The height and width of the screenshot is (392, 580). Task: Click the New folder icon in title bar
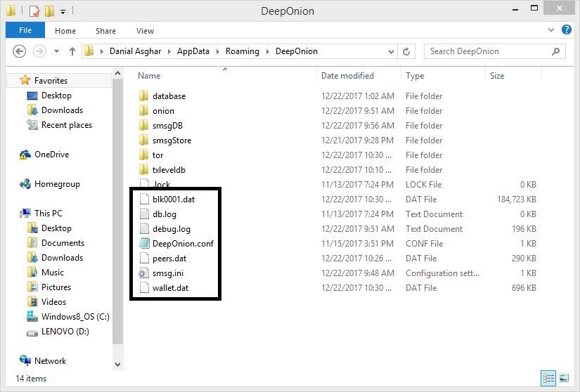coord(49,11)
